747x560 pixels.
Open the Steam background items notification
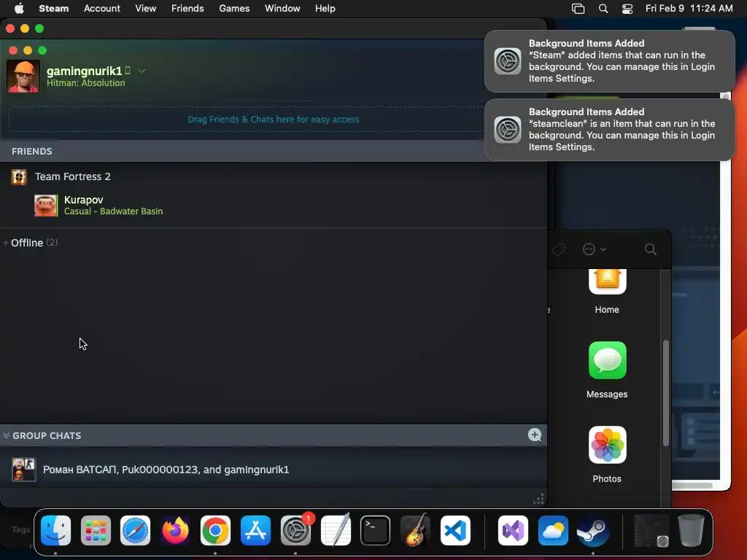coord(609,61)
